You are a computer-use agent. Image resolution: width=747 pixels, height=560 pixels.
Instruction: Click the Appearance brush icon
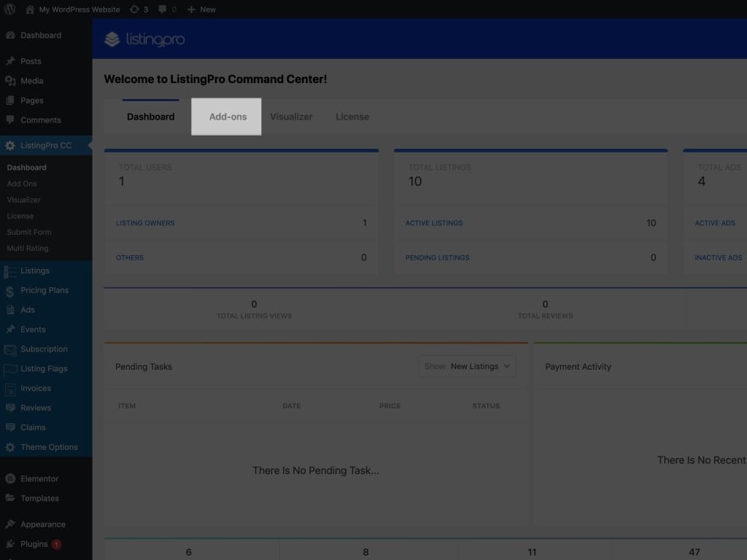tap(10, 524)
